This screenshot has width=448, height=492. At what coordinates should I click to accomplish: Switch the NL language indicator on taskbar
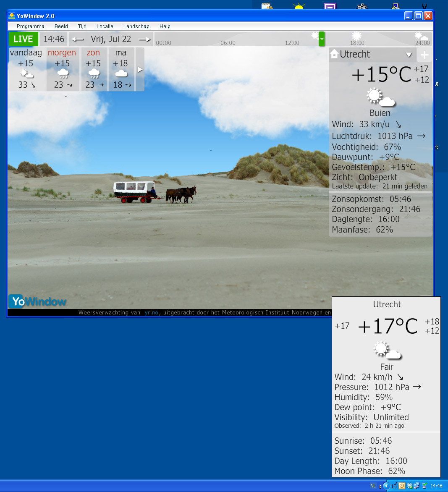(x=373, y=486)
